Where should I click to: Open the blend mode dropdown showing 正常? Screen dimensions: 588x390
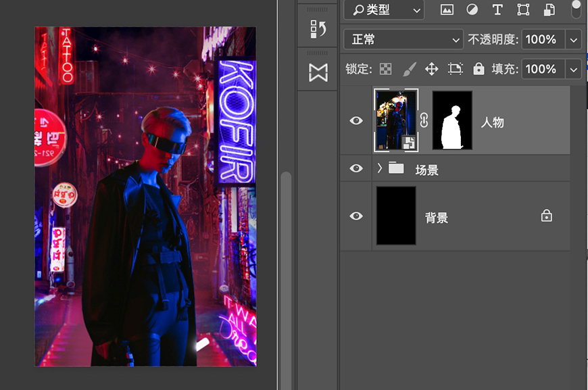402,39
